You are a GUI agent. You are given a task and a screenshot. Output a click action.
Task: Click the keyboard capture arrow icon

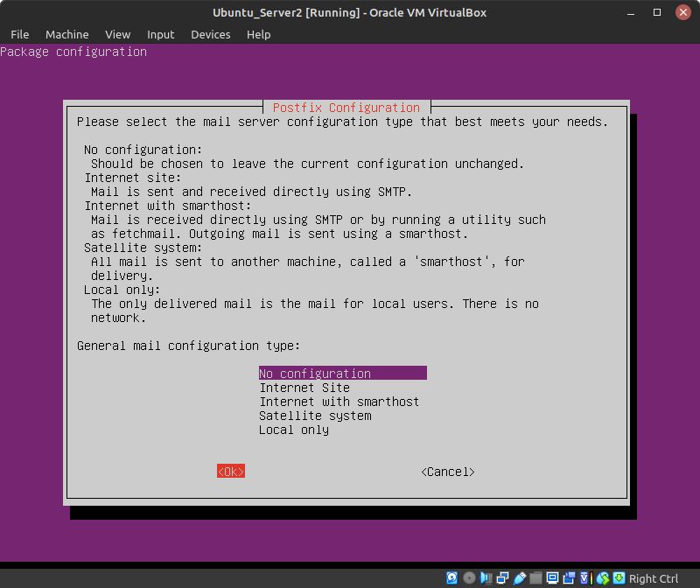(619, 578)
